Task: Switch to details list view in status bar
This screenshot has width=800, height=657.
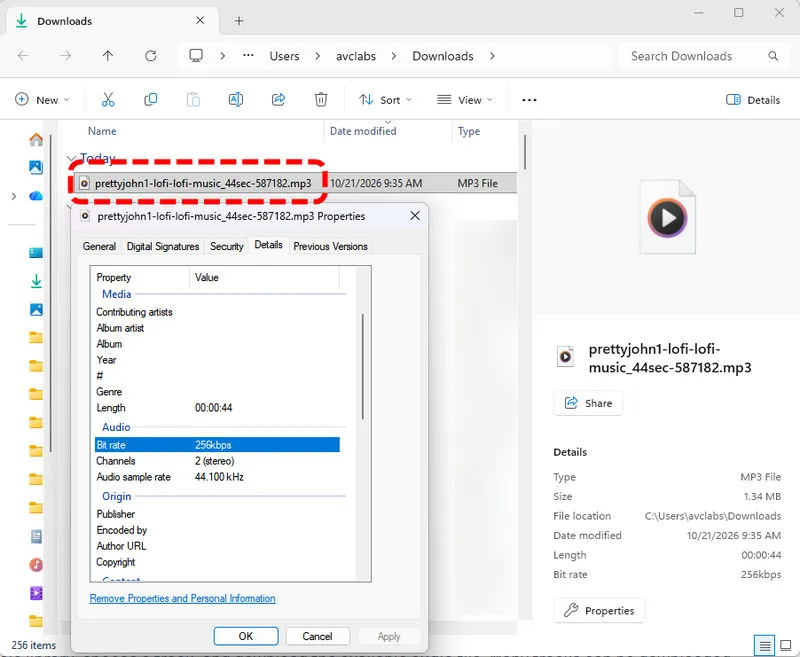Action: point(764,646)
